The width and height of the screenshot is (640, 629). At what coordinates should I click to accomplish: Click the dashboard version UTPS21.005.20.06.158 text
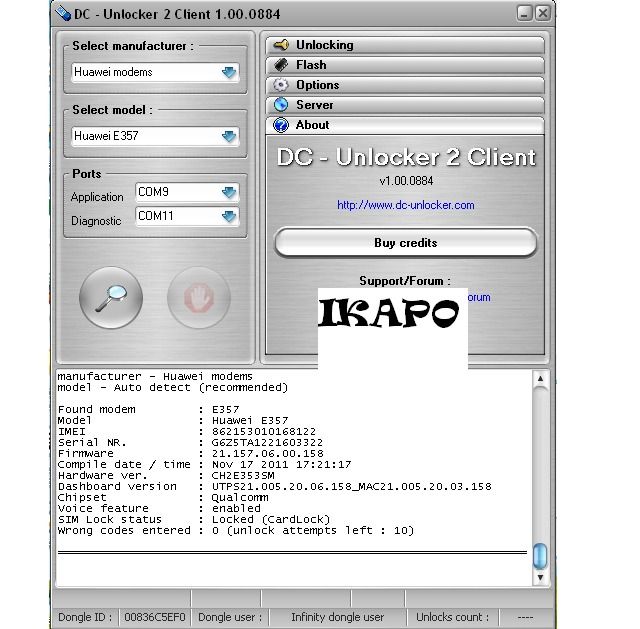pos(351,487)
